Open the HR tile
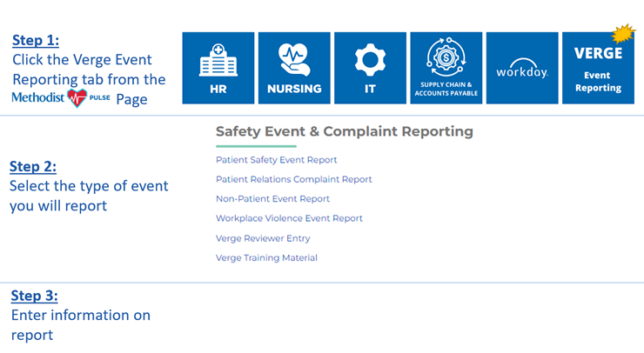The width and height of the screenshot is (644, 353). (218, 68)
